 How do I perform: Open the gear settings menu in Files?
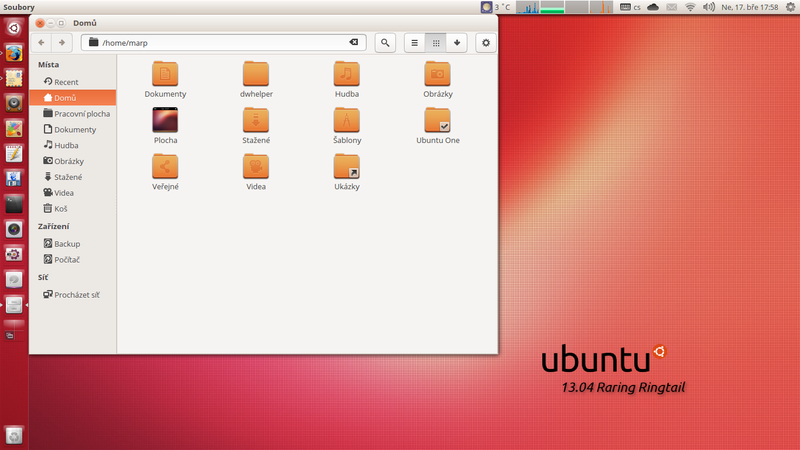[486, 43]
